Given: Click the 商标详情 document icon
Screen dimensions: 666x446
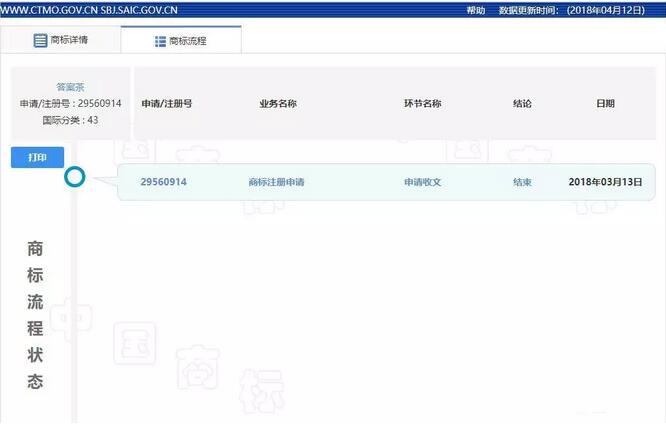Looking at the screenshot, I should (40, 40).
